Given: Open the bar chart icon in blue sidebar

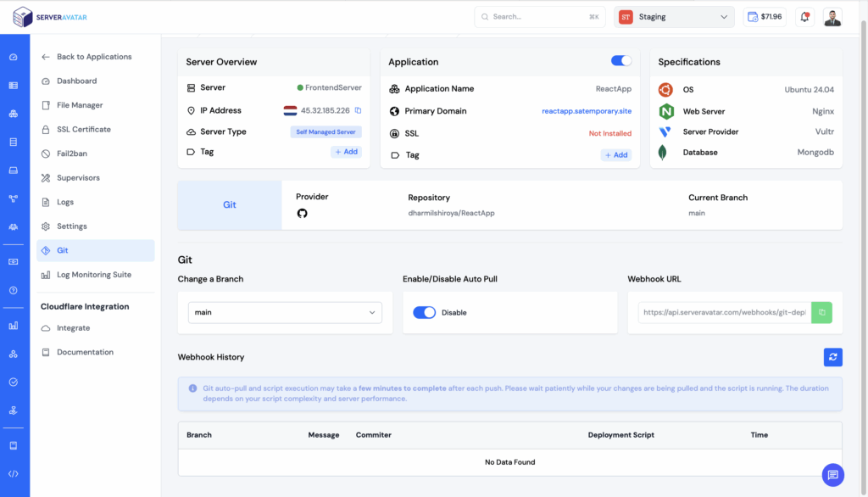Looking at the screenshot, I should [14, 326].
